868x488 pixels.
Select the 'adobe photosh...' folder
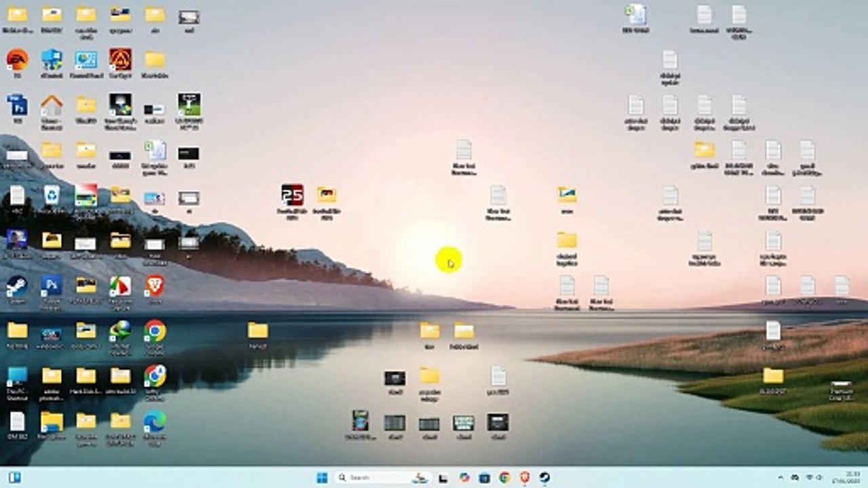52,375
